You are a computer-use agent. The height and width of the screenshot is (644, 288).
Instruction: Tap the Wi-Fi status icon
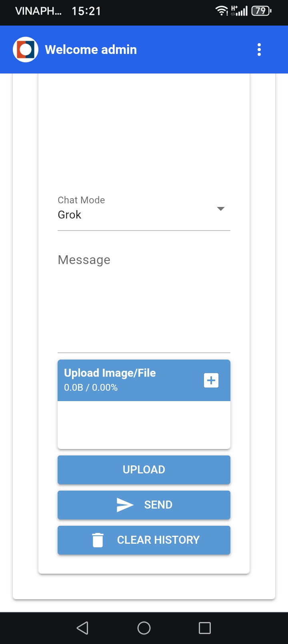[221, 11]
